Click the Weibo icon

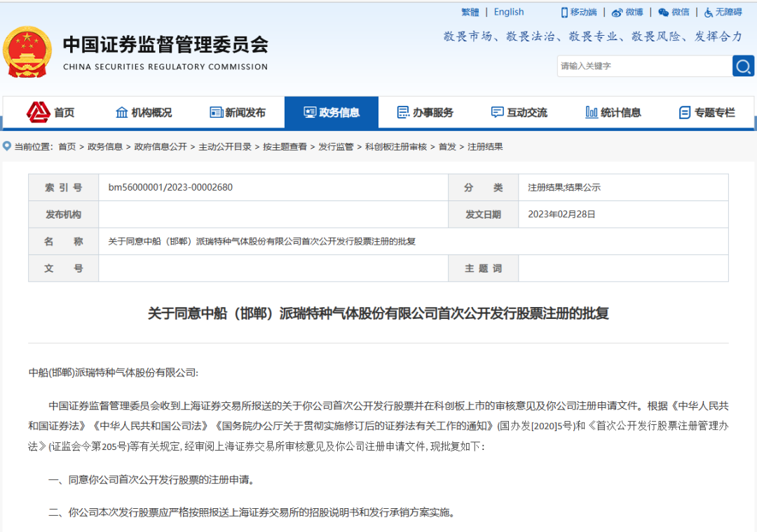click(x=617, y=13)
